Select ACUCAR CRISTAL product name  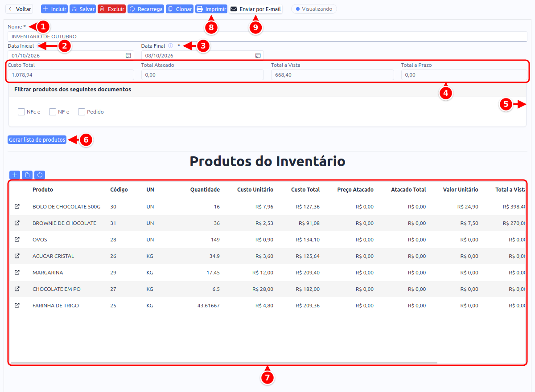pos(53,256)
